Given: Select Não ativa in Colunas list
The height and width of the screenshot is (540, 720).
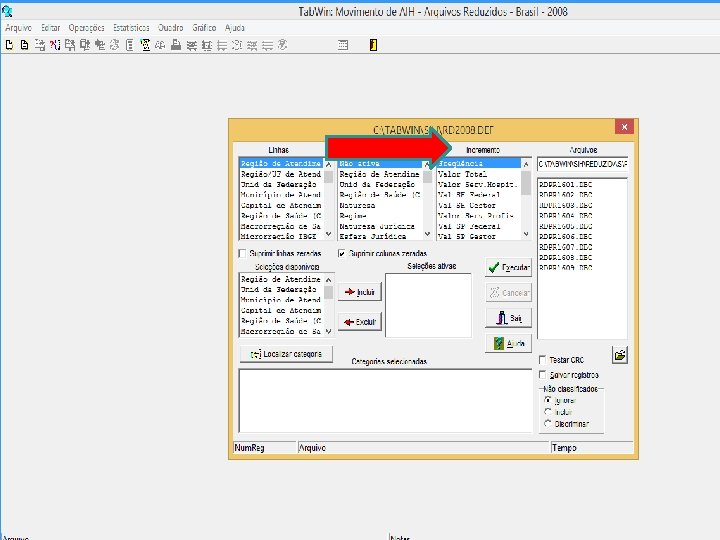Looking at the screenshot, I should coord(379,163).
